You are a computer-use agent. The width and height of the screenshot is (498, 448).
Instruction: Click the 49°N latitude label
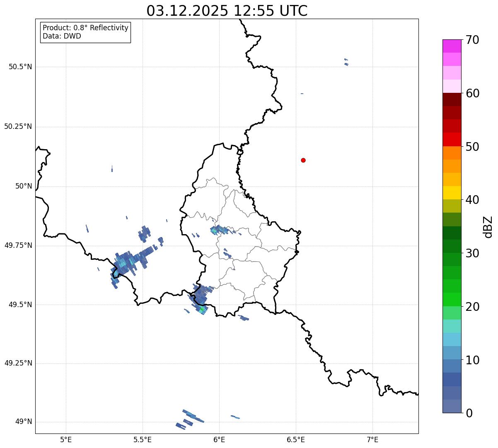24,422
